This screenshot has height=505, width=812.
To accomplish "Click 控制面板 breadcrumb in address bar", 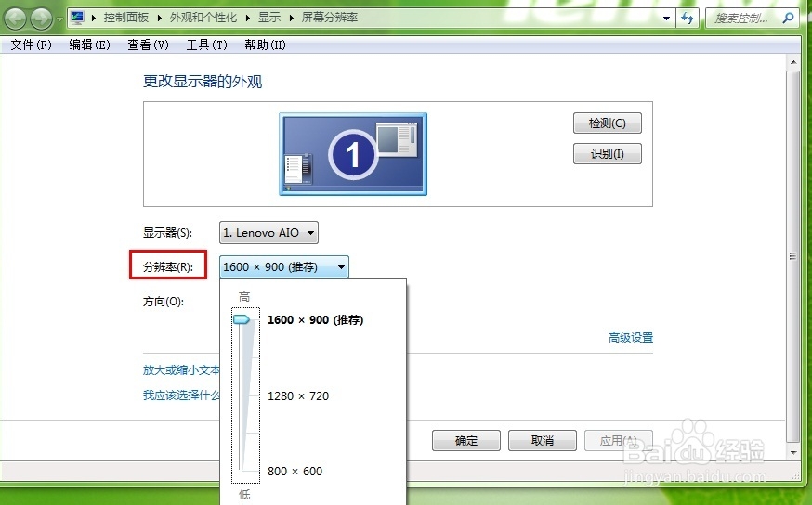I will coord(125,18).
